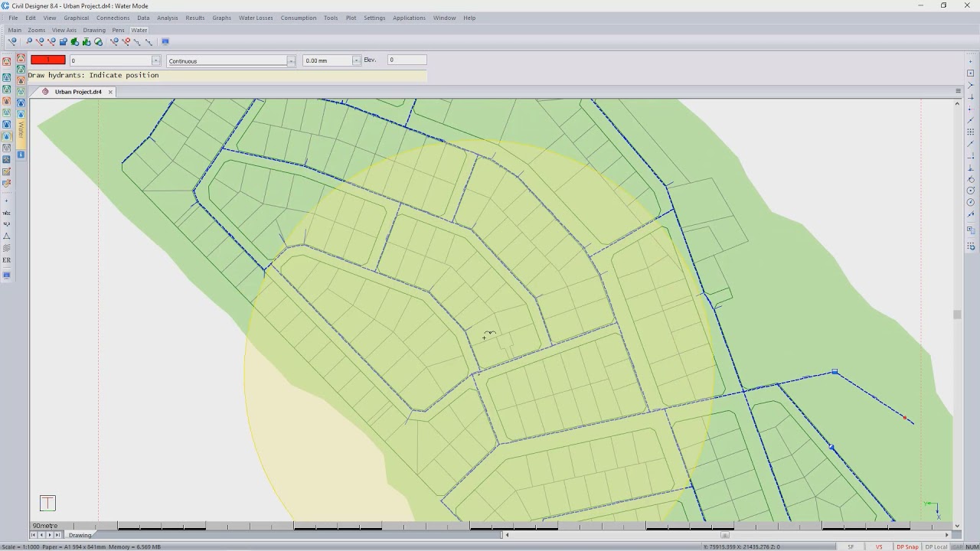980x551 pixels.
Task: Click the triangle icon in left sidebar
Action: (6, 236)
